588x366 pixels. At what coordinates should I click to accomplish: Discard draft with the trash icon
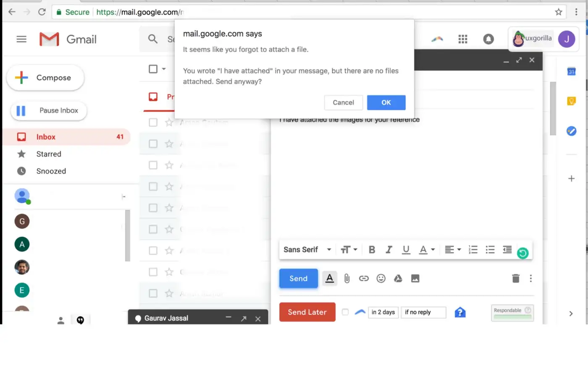click(516, 278)
